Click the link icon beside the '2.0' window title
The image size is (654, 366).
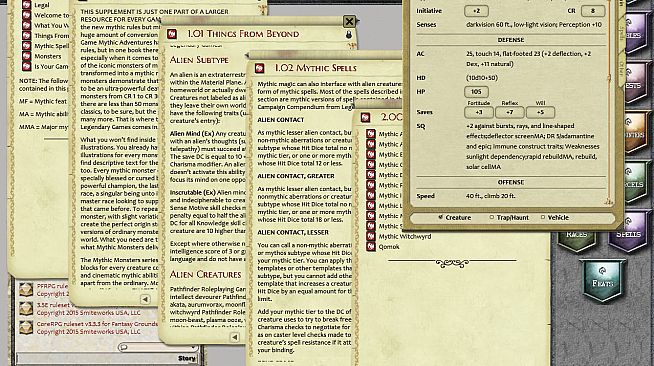(x=365, y=118)
